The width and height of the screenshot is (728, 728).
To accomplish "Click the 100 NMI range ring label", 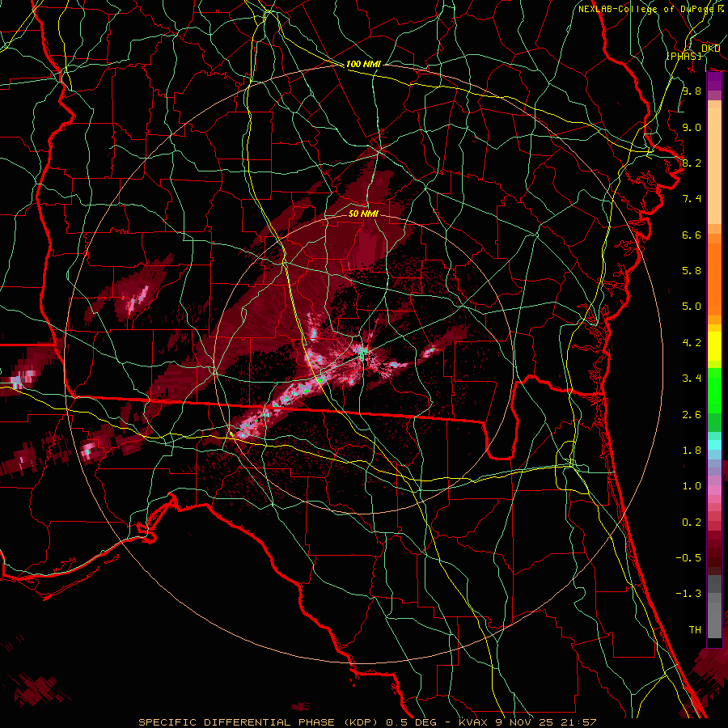I will pos(363,64).
